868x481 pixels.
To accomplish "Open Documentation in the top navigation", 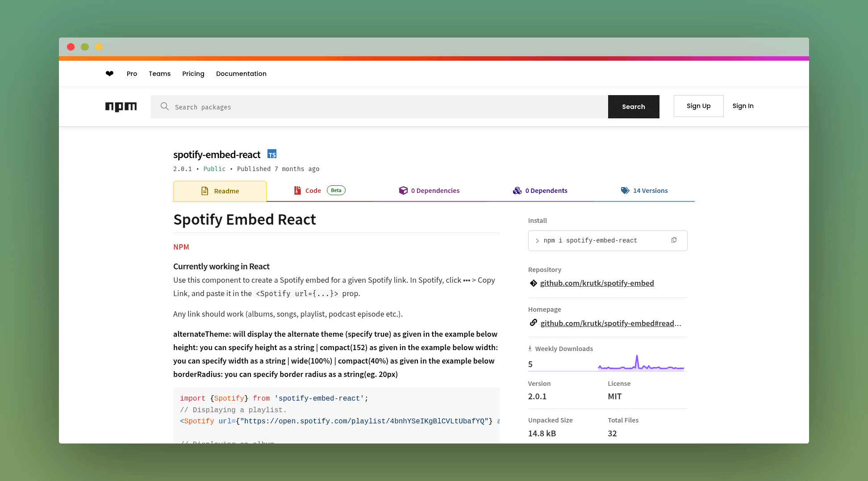I will click(241, 74).
